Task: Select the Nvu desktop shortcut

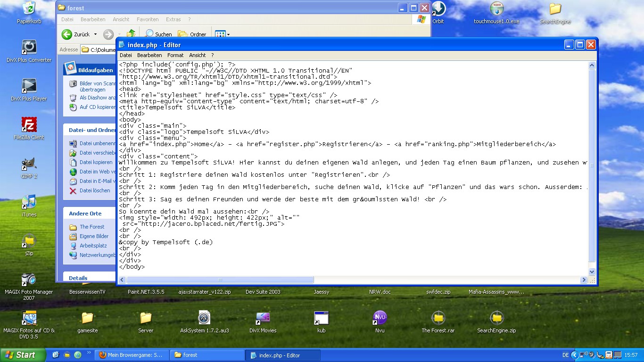Action: 380,318
